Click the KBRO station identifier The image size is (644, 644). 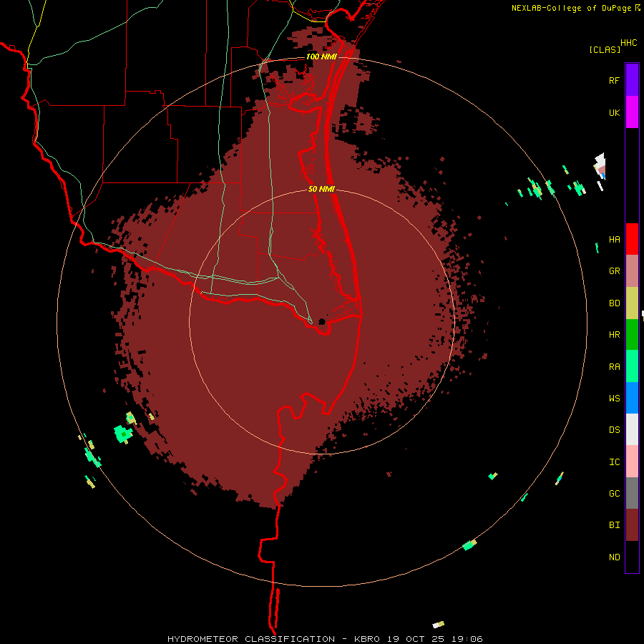[367, 639]
